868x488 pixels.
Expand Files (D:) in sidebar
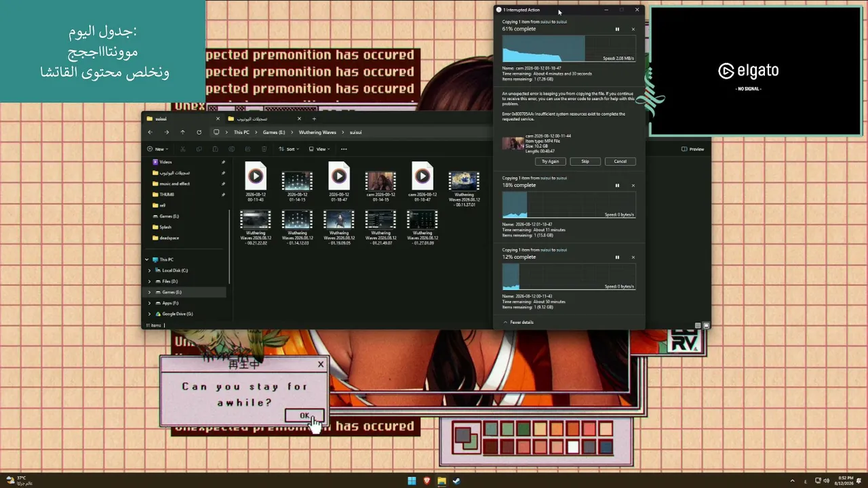pyautogui.click(x=150, y=281)
